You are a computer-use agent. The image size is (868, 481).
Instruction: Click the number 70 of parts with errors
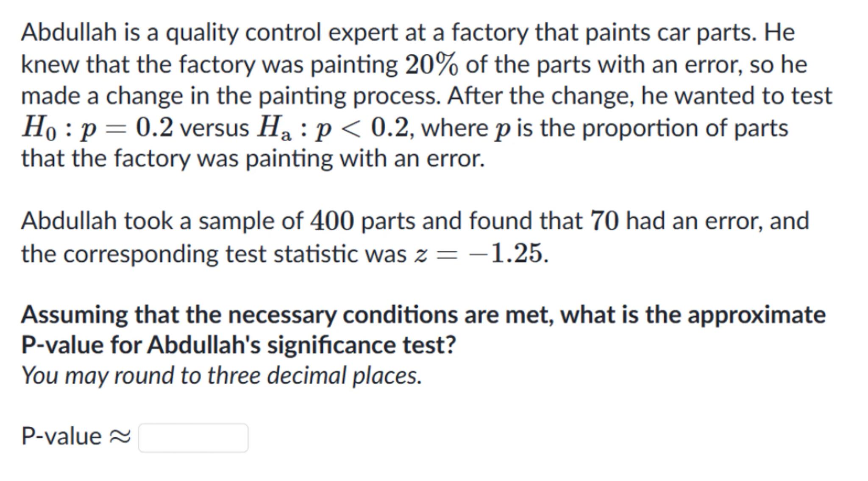604,221
